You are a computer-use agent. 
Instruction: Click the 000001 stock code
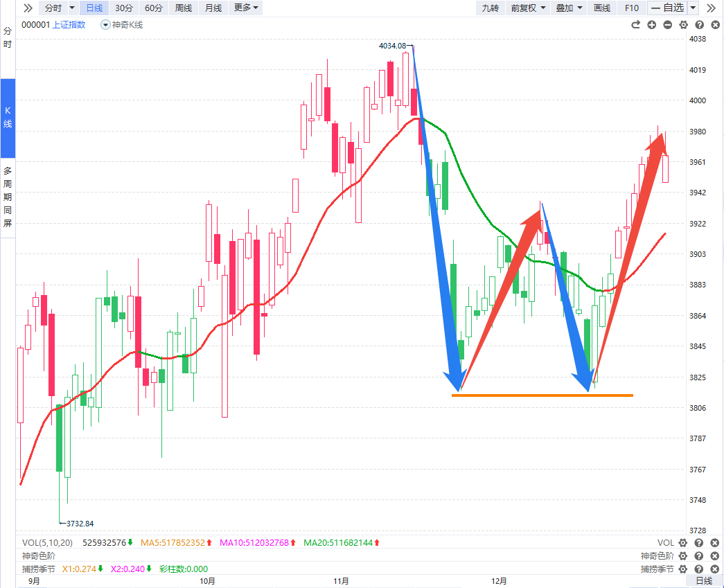pos(35,25)
